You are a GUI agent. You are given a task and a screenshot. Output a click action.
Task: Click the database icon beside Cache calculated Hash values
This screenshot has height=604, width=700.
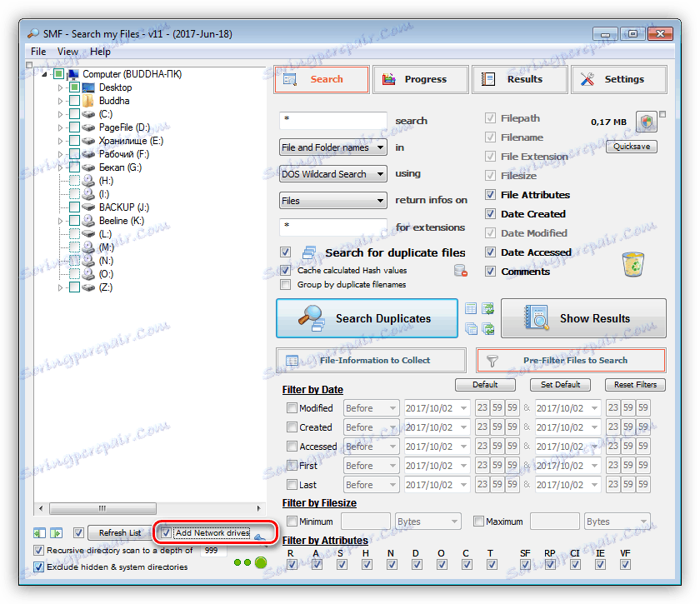(460, 271)
